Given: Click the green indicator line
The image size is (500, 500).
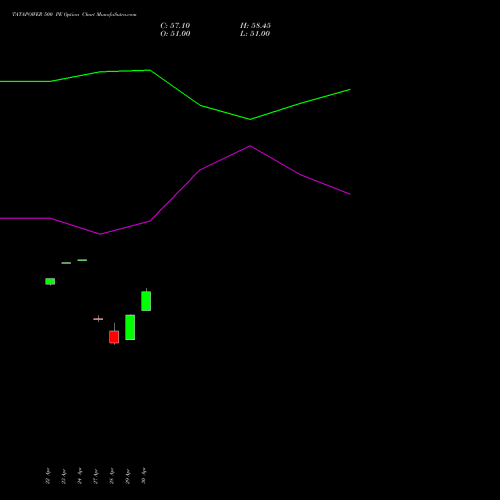Looking at the screenshot, I should (200, 105).
